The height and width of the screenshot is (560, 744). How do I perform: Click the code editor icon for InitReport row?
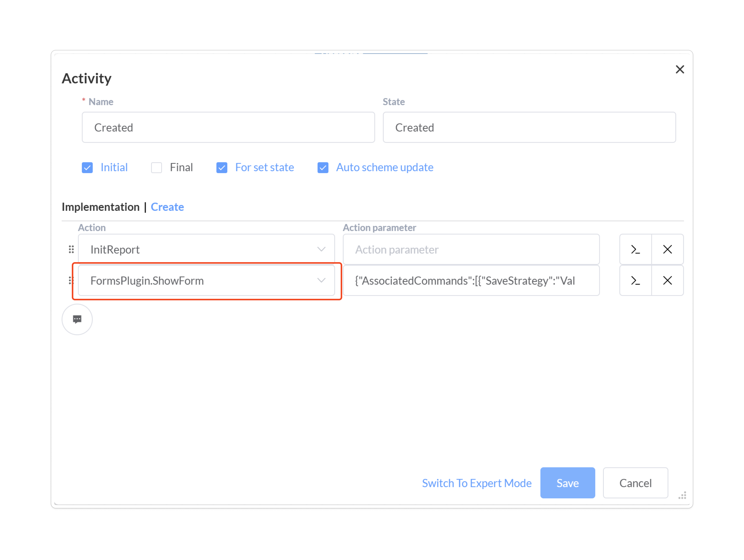(x=635, y=249)
